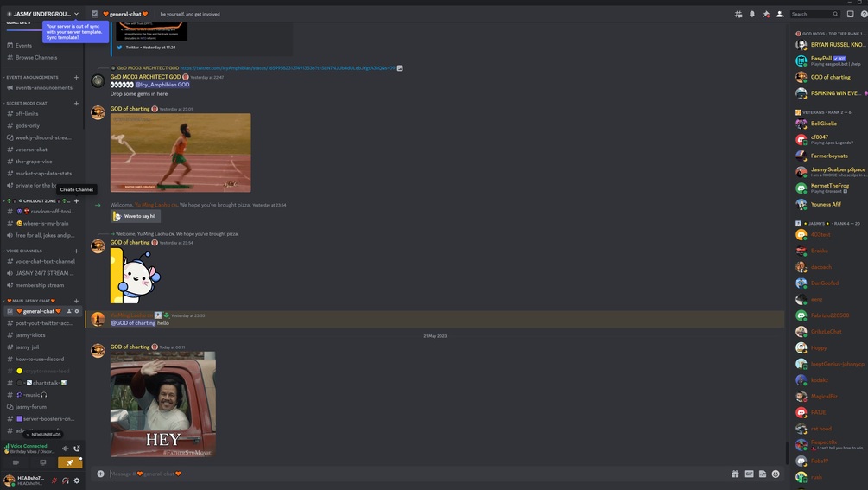Image resolution: width=868 pixels, height=490 pixels.
Task: Toggle headphone deafen in user panel
Action: pyautogui.click(x=66, y=480)
